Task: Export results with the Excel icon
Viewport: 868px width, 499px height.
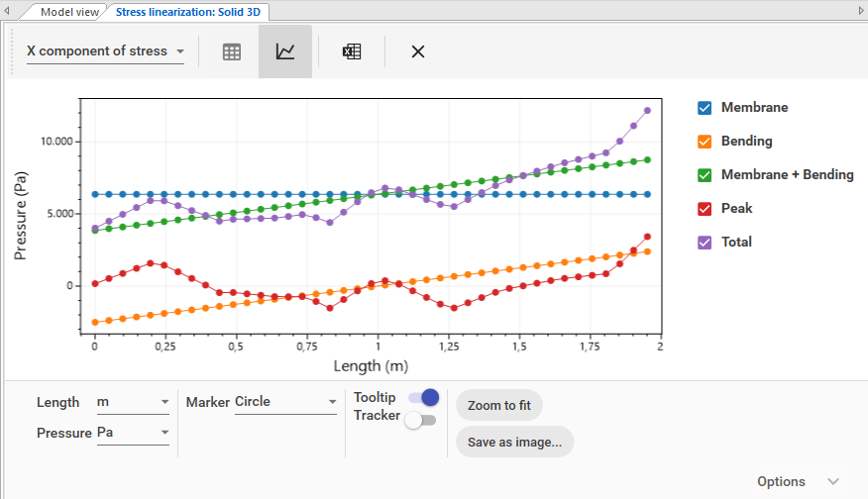Action: [352, 51]
